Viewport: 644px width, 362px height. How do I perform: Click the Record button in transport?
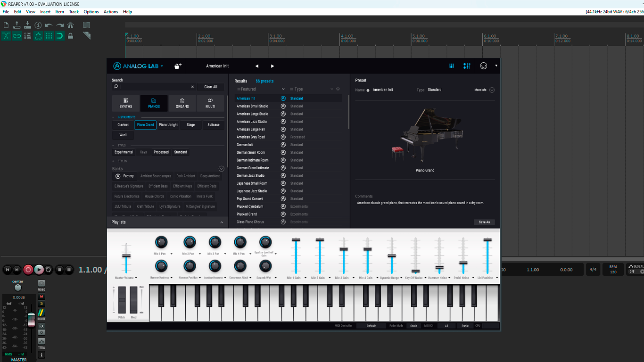click(x=28, y=270)
